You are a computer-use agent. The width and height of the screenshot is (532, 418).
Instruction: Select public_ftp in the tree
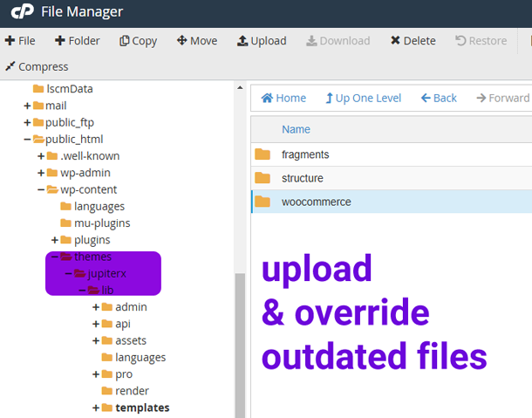tap(70, 122)
